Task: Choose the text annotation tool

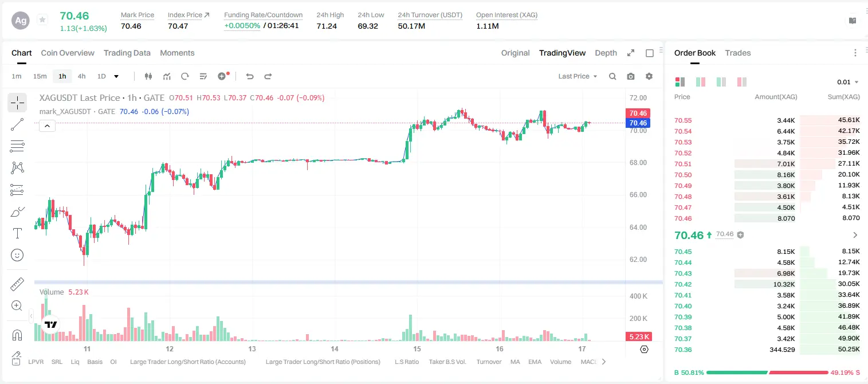Action: (x=17, y=233)
